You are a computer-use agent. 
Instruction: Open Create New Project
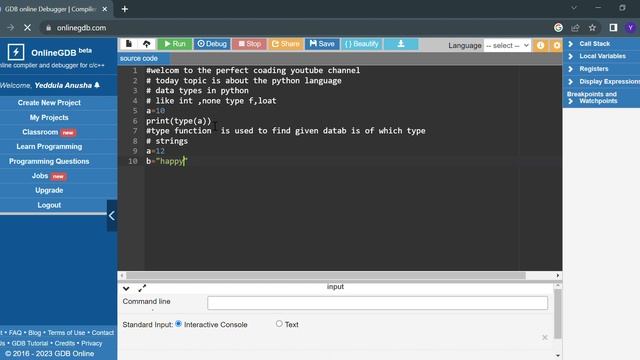49,103
